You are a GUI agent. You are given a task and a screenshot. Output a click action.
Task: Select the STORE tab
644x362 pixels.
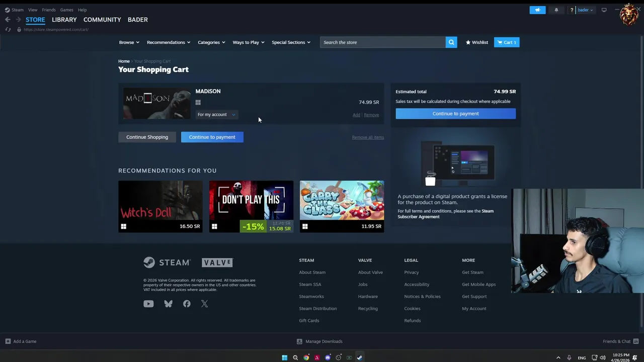(35, 20)
